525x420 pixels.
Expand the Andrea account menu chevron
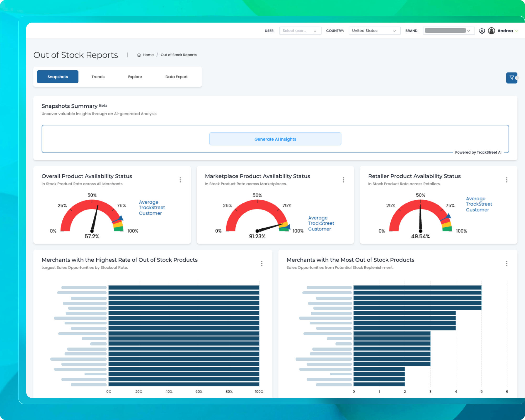[517, 31]
